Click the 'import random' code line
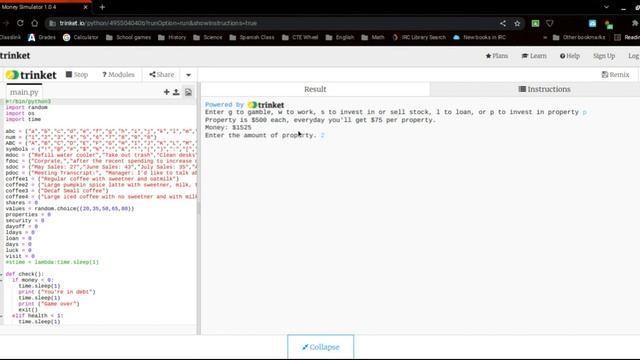Image resolution: width=640 pixels, height=360 pixels. click(27, 107)
